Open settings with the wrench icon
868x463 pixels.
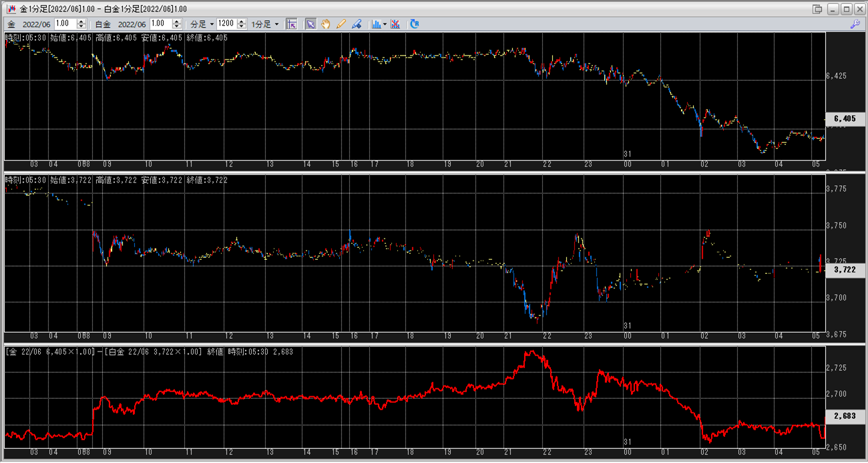[x=855, y=23]
